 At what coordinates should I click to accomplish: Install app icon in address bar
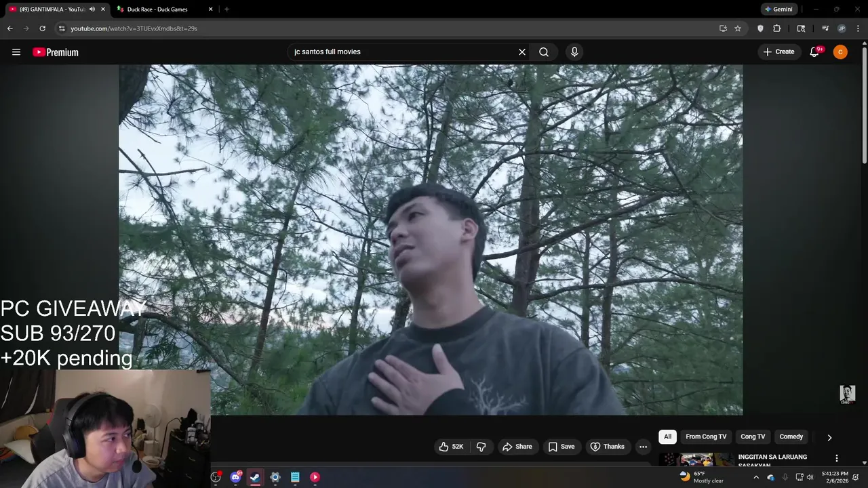click(x=723, y=28)
